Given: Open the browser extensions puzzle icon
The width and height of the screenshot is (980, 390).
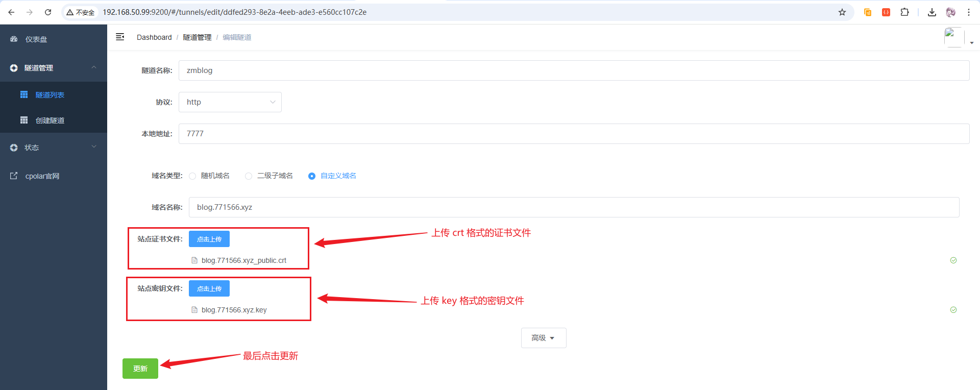Looking at the screenshot, I should tap(904, 12).
